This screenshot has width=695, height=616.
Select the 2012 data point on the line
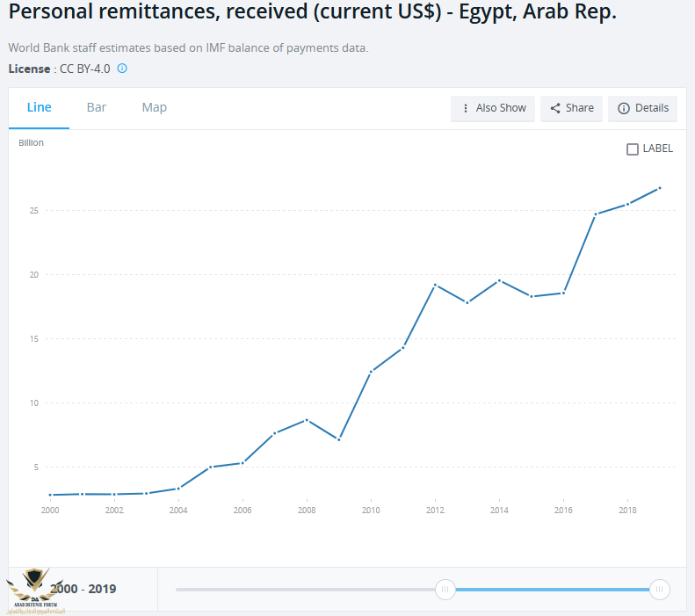pyautogui.click(x=435, y=285)
